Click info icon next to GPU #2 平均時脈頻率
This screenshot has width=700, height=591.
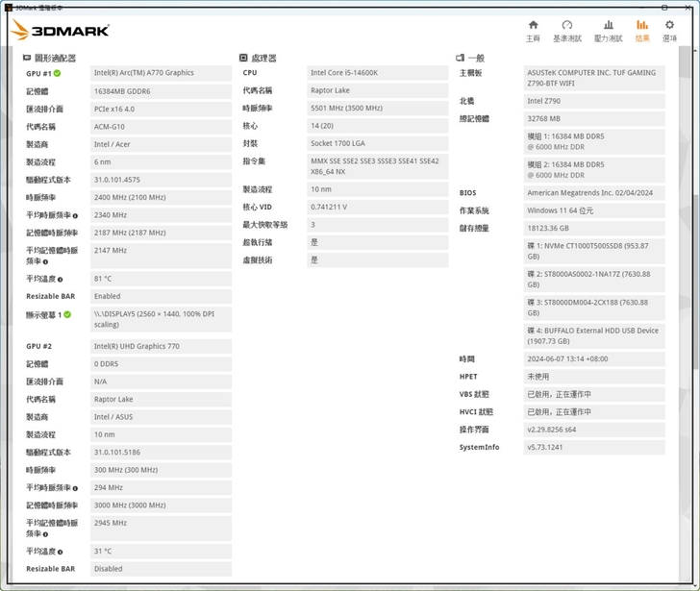pyautogui.click(x=75, y=488)
